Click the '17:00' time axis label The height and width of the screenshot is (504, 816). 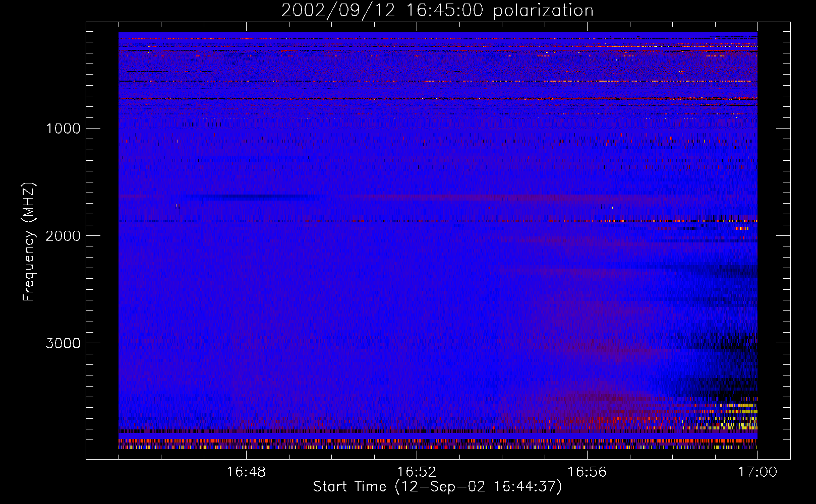pos(757,472)
